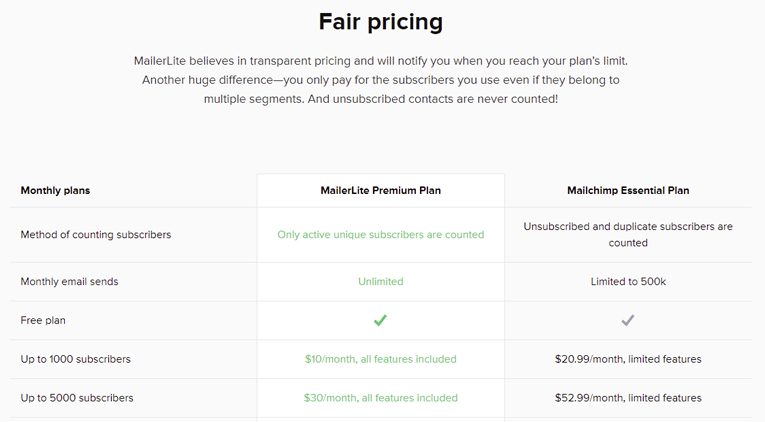
Task: Click Only active unique subscribers are counted text
Action: [x=381, y=235]
